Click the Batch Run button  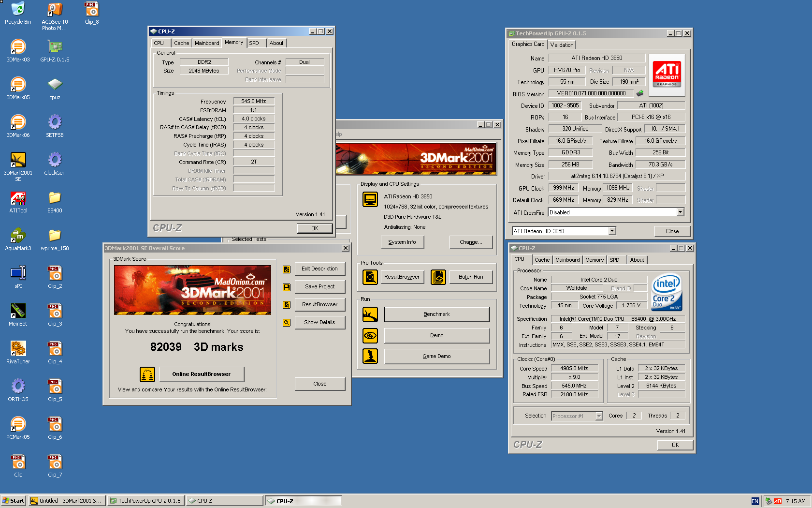pos(471,277)
